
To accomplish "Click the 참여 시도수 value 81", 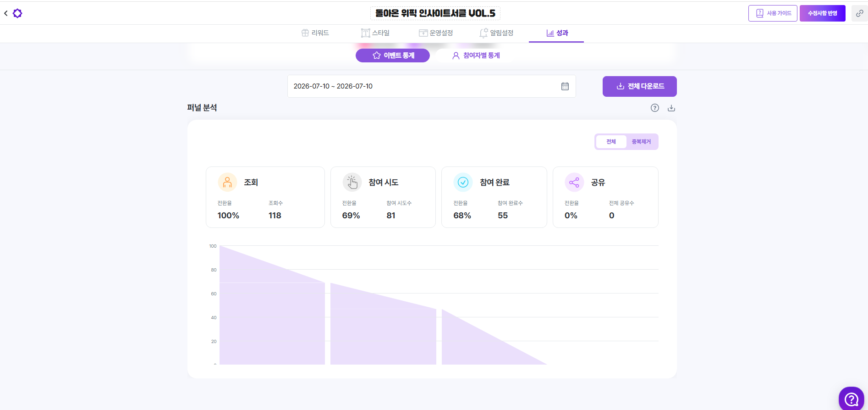I will 391,216.
